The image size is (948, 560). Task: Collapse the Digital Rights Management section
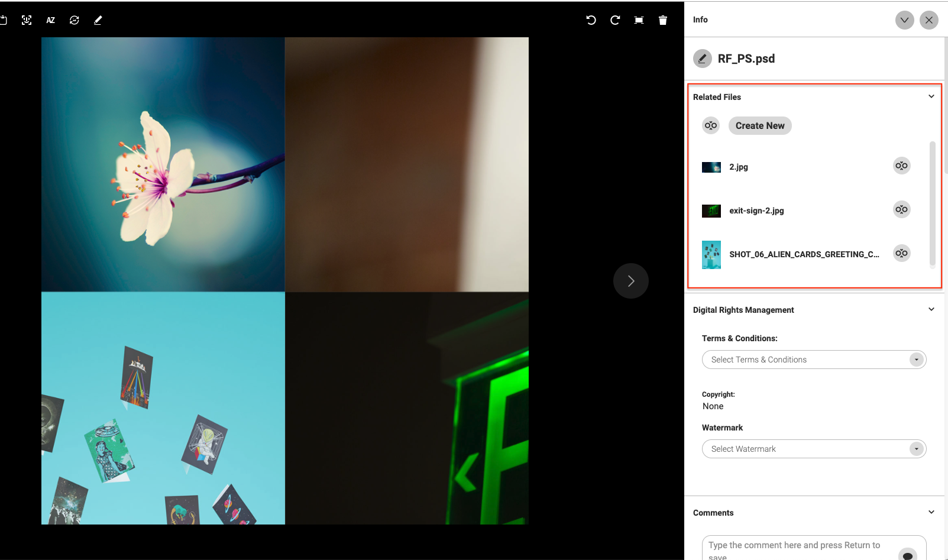(931, 309)
